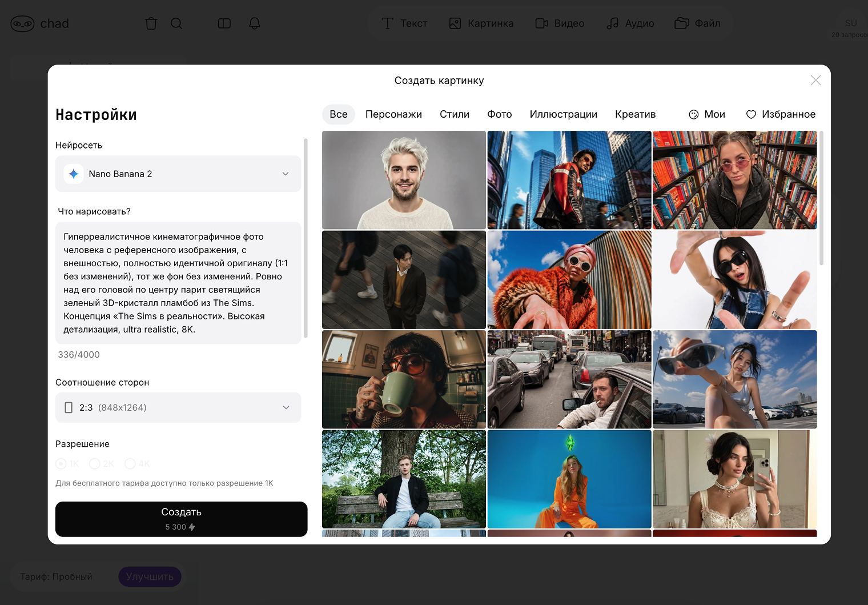Click the gallery vertical scrollbar
Viewport: 868px width, 605px height.
pyautogui.click(x=822, y=198)
